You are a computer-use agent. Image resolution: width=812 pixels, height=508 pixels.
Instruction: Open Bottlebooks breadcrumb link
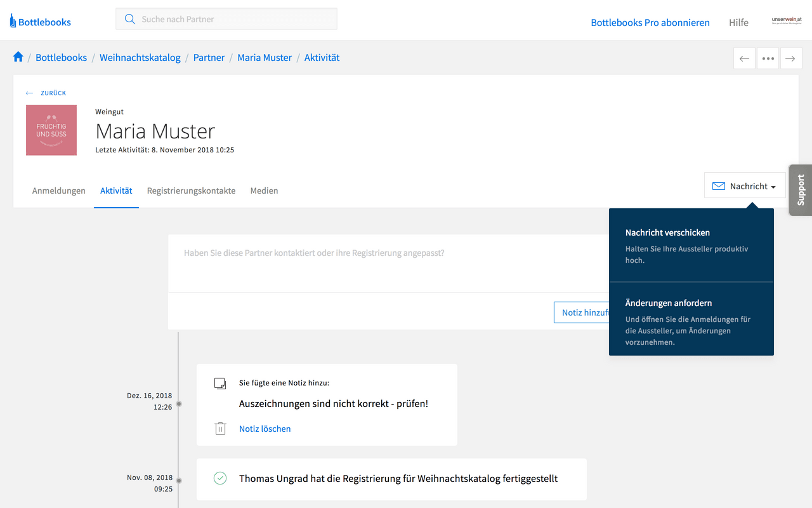62,57
